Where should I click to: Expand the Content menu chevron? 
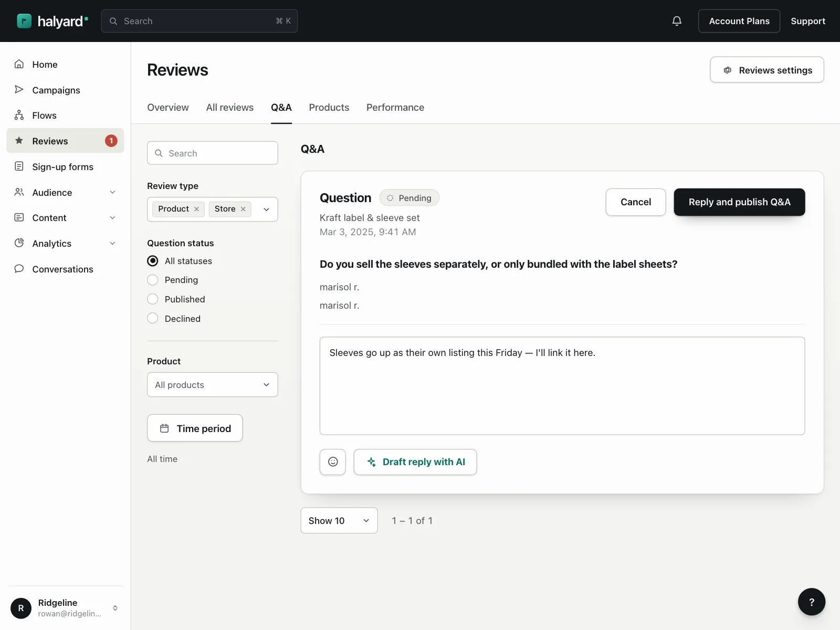pyautogui.click(x=112, y=217)
